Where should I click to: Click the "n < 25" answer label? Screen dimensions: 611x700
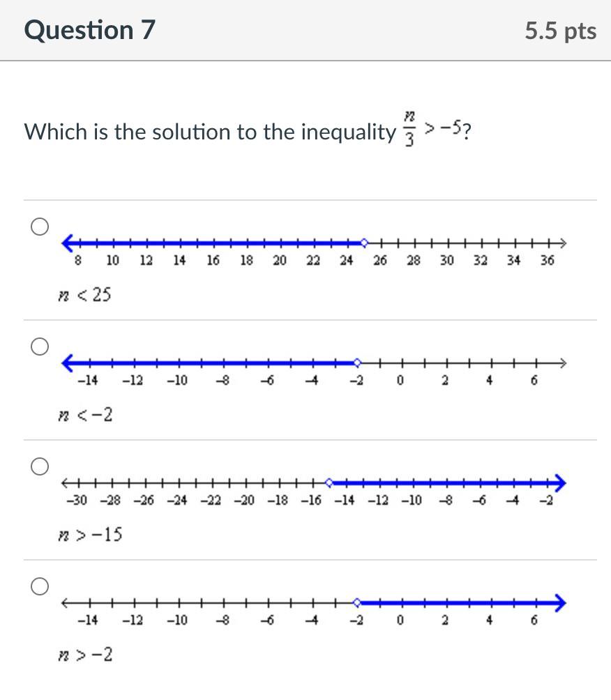tap(85, 296)
